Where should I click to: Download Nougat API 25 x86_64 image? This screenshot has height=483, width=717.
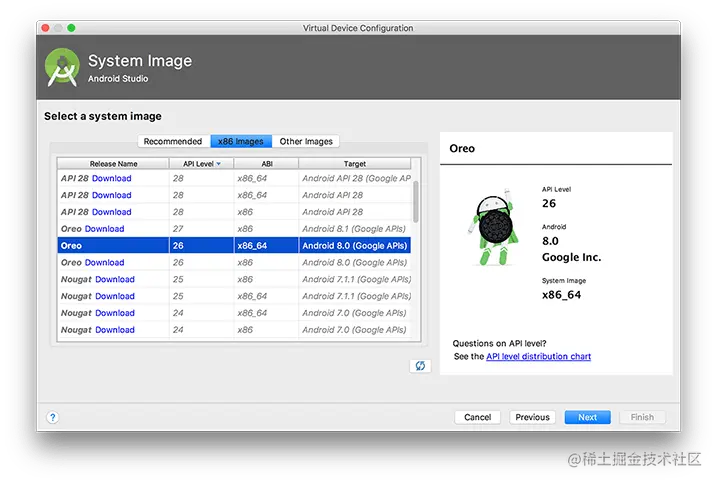click(115, 296)
